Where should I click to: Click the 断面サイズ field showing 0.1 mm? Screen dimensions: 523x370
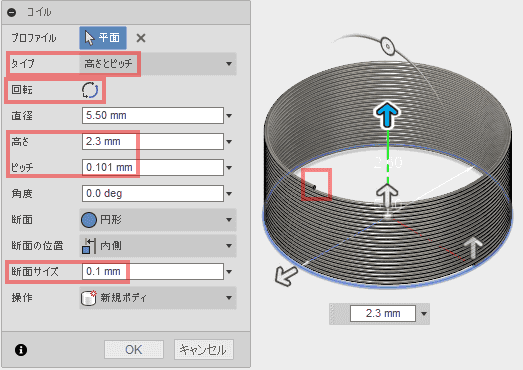[x=153, y=272]
